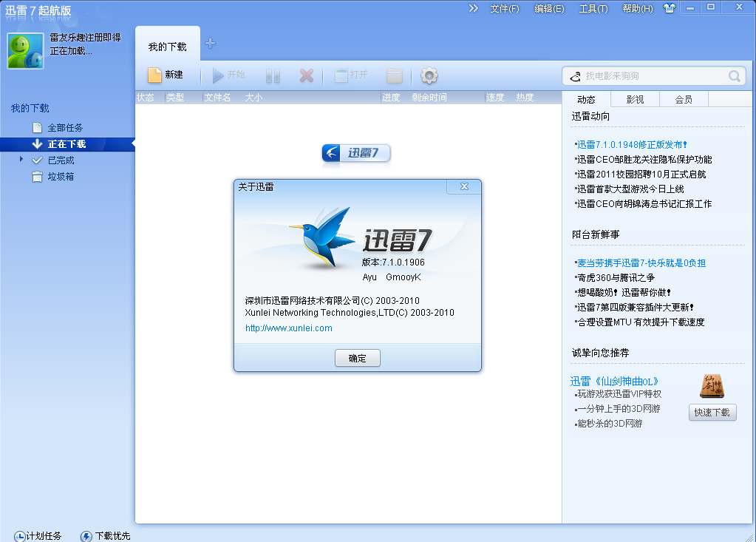Click the 迅雷7 logo badge above dialog

tap(355, 153)
